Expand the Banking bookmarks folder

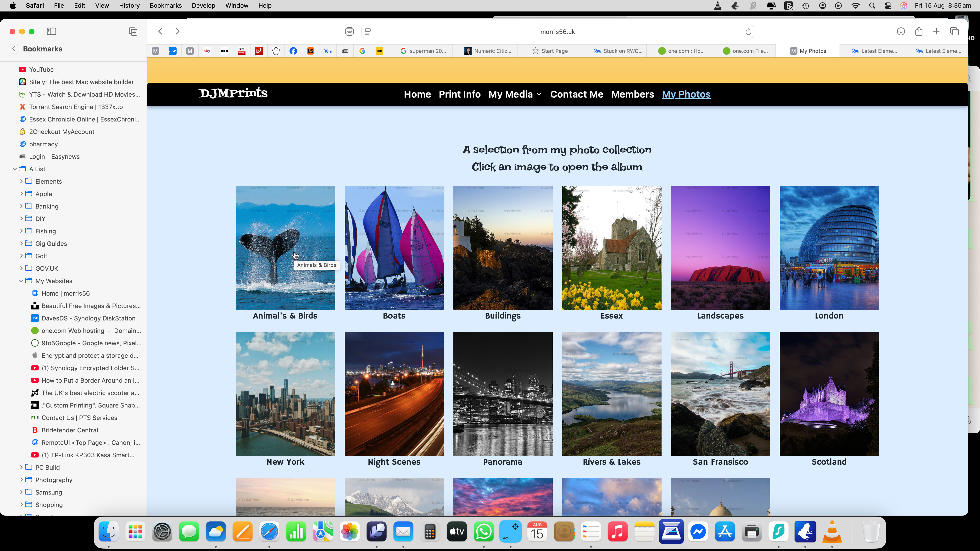pyautogui.click(x=21, y=206)
